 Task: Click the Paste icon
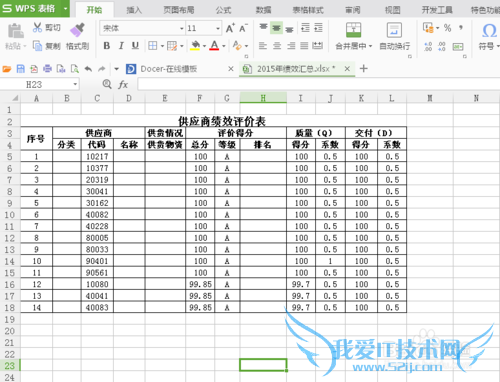[x=15, y=32]
